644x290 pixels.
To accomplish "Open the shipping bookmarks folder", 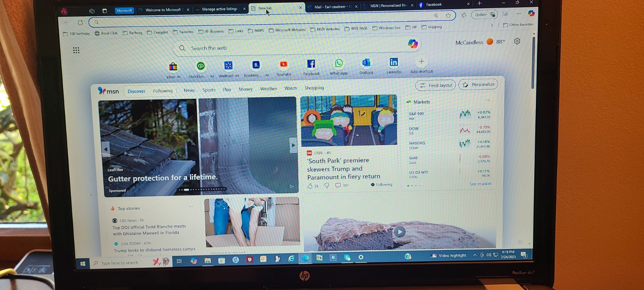I will pyautogui.click(x=431, y=27).
